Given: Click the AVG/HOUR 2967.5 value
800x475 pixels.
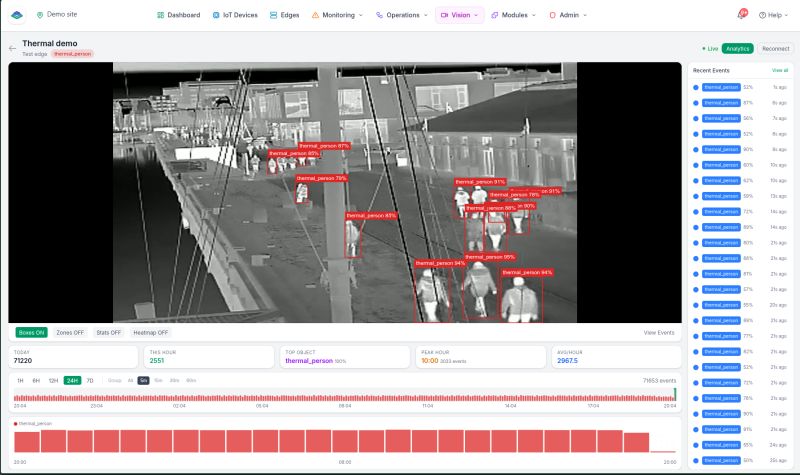Looking at the screenshot, I should tap(567, 361).
